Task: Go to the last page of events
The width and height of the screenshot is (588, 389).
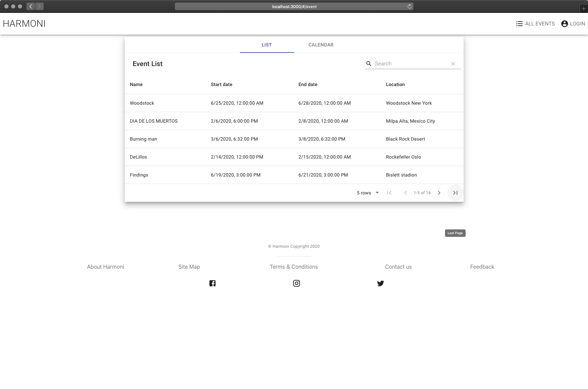Action: coord(455,193)
